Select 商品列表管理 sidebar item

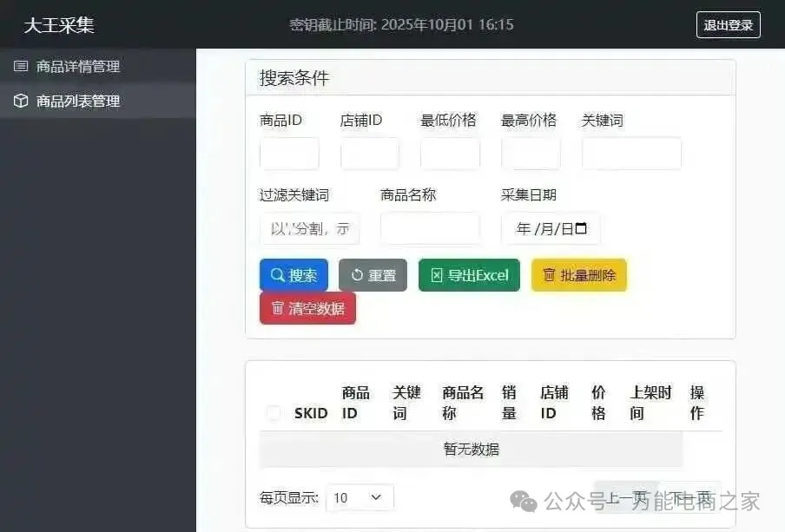(77, 101)
